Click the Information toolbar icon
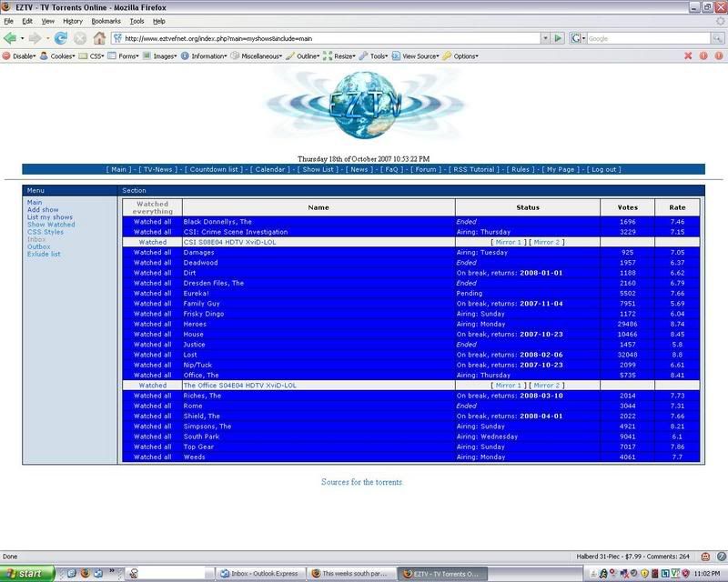 (185, 56)
